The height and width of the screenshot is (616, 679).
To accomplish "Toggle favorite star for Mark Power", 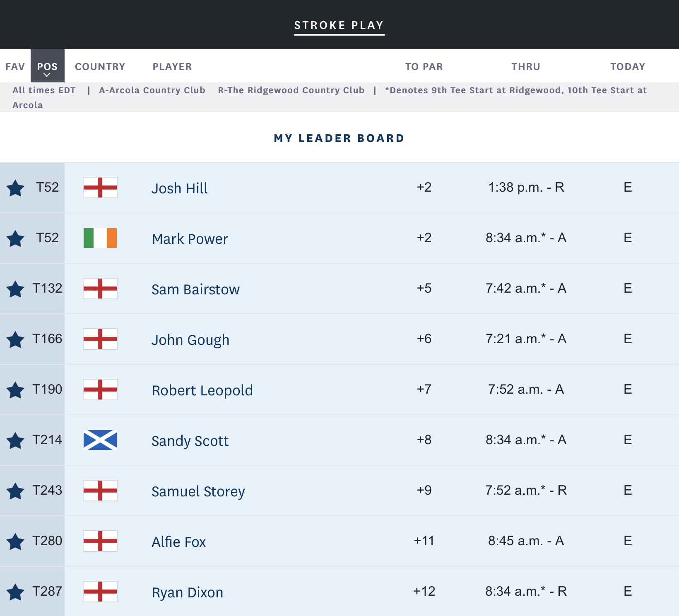I will coord(15,238).
